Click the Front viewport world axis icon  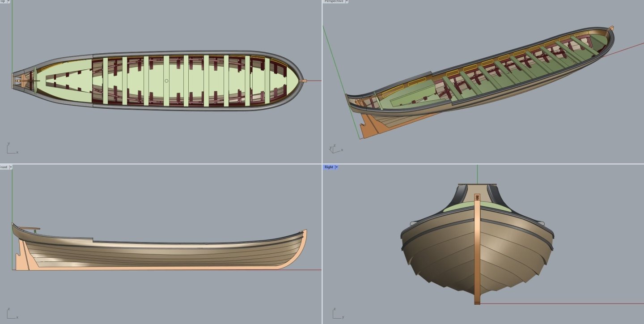(12, 313)
